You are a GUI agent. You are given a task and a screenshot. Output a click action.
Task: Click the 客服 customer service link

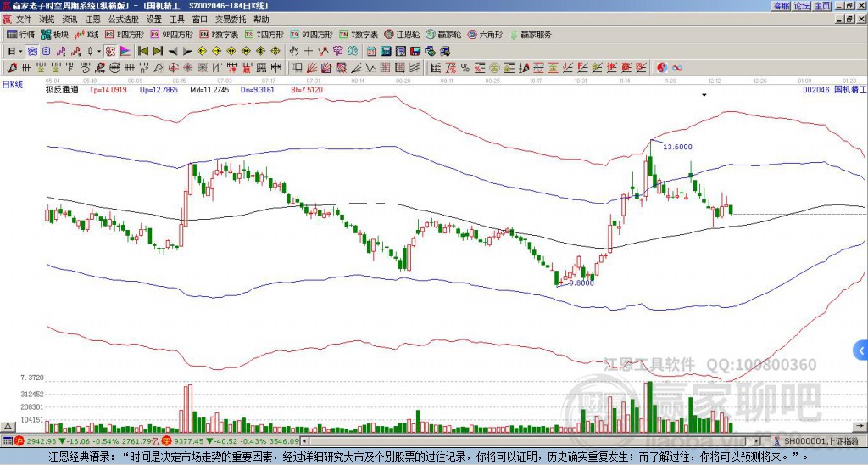(x=781, y=6)
